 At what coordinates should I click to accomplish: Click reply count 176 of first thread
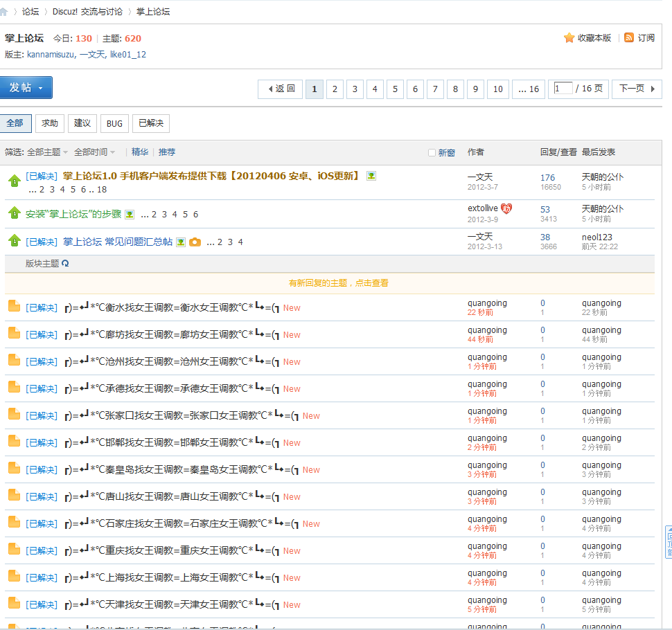547,177
